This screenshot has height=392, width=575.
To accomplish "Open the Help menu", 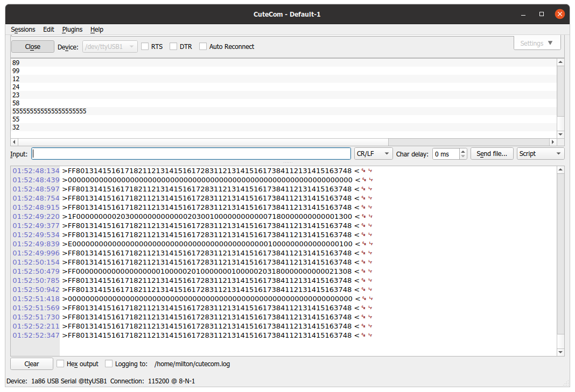I will 97,30.
